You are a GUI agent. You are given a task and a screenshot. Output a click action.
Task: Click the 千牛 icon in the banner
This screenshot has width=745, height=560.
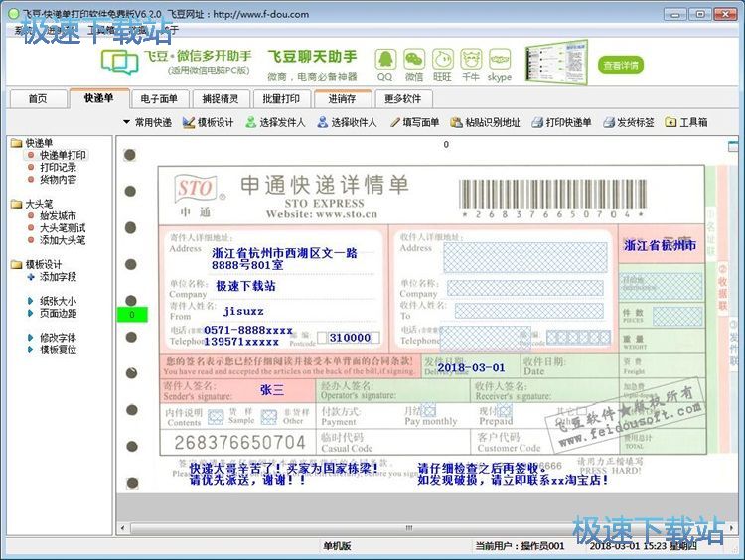coord(471,60)
